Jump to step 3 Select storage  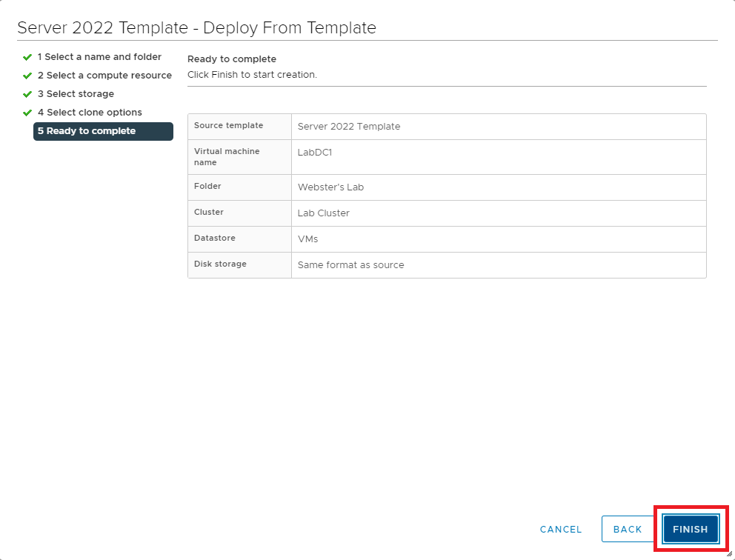click(76, 94)
